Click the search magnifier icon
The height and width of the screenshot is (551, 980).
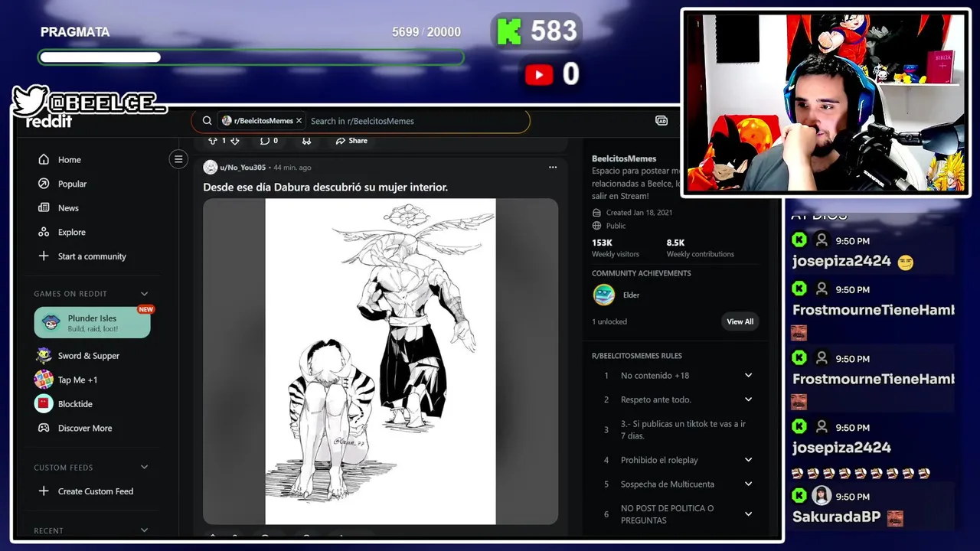(x=207, y=121)
